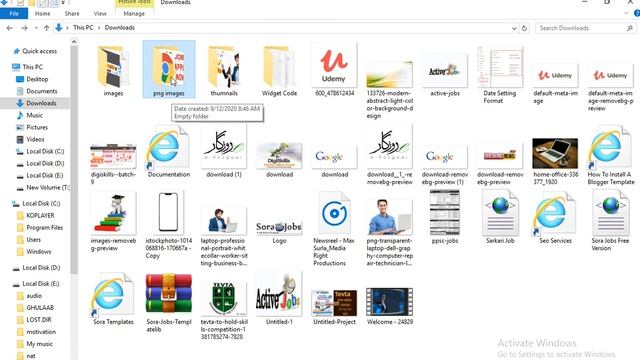Select the Untitled-1 Active Jobs file
Screen dimensions: 640x360
click(279, 299)
